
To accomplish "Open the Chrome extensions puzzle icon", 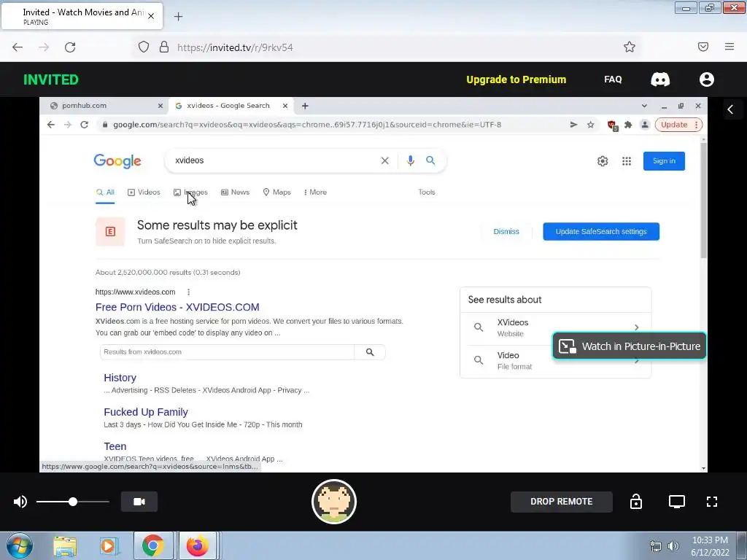I will (x=628, y=125).
